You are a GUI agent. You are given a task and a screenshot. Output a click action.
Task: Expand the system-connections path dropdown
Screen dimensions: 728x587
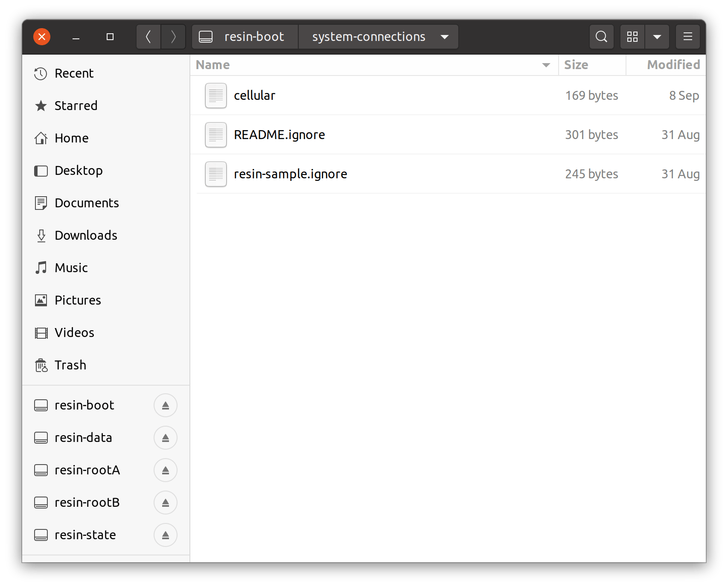[x=445, y=37]
